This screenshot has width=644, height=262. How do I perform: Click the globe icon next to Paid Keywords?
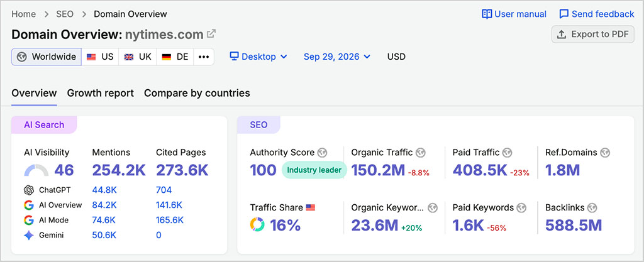[x=521, y=208]
